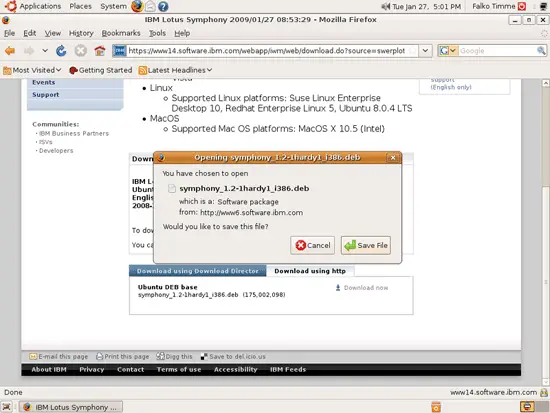Screen dimensions: 550x413
Task: Click the Ubuntu logo Applications icon
Action: [x=11, y=6]
